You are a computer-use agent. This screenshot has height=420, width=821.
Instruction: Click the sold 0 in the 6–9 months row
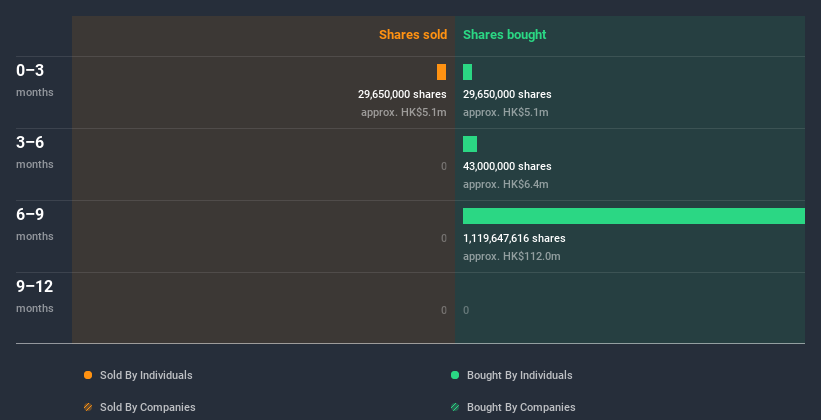pyautogui.click(x=443, y=238)
